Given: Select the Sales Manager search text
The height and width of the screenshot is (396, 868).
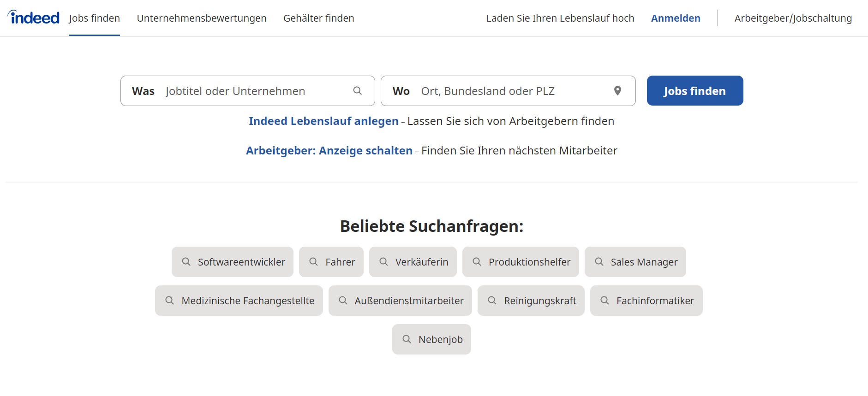Looking at the screenshot, I should coord(644,262).
